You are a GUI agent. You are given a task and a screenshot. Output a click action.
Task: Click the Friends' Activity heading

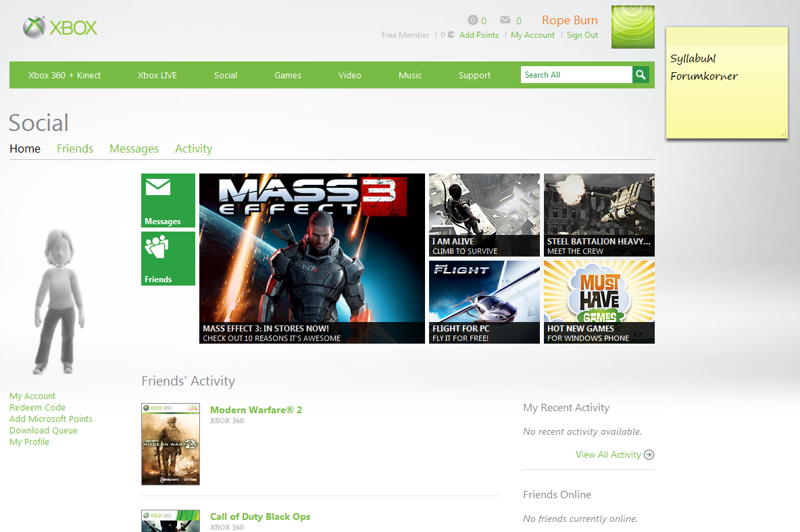point(189,381)
